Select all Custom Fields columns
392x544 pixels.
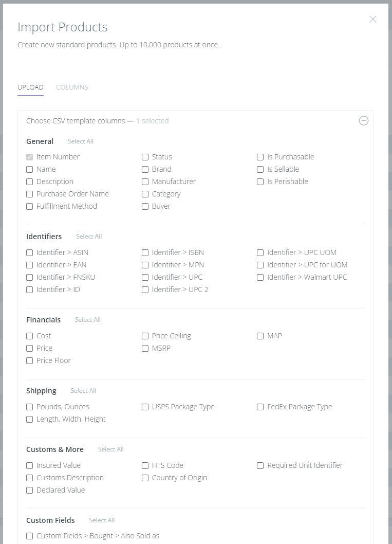tap(102, 520)
